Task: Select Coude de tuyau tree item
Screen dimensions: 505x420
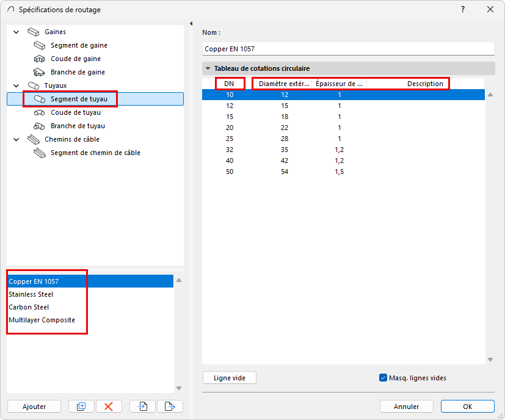Action: coord(76,113)
